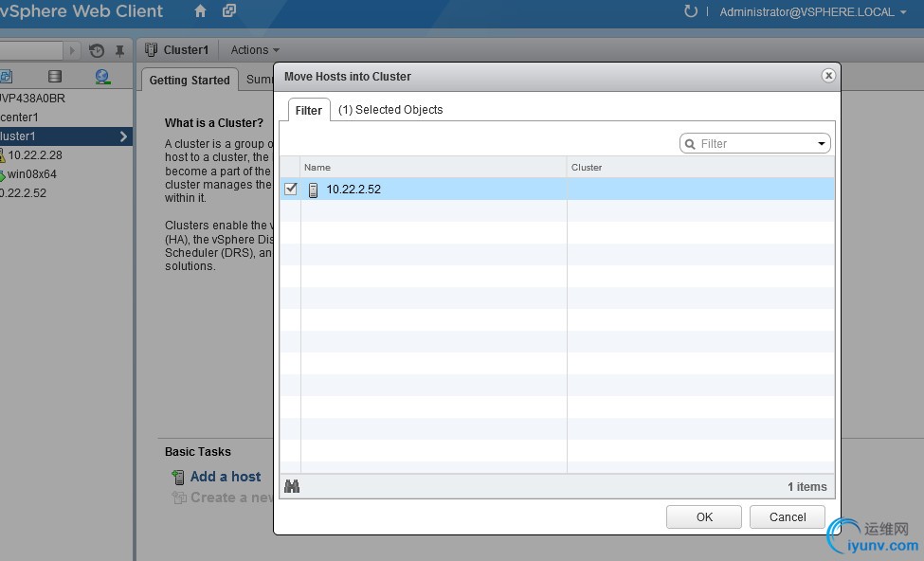Uncheck the 10.22.2.52 host checkbox

(291, 189)
